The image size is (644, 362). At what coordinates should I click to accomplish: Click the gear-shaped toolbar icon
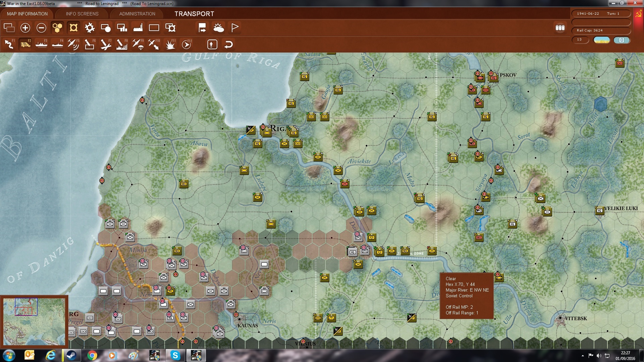(90, 28)
